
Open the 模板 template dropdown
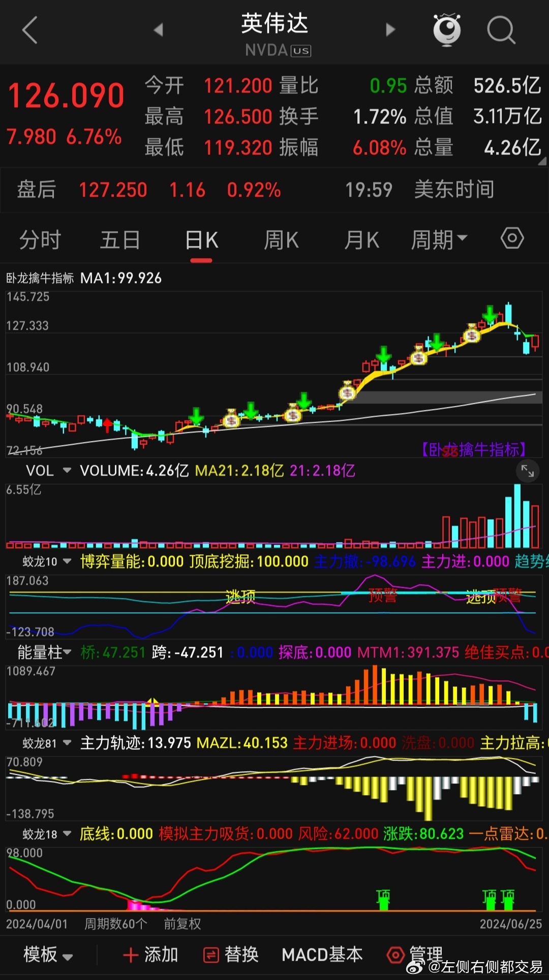click(x=48, y=955)
